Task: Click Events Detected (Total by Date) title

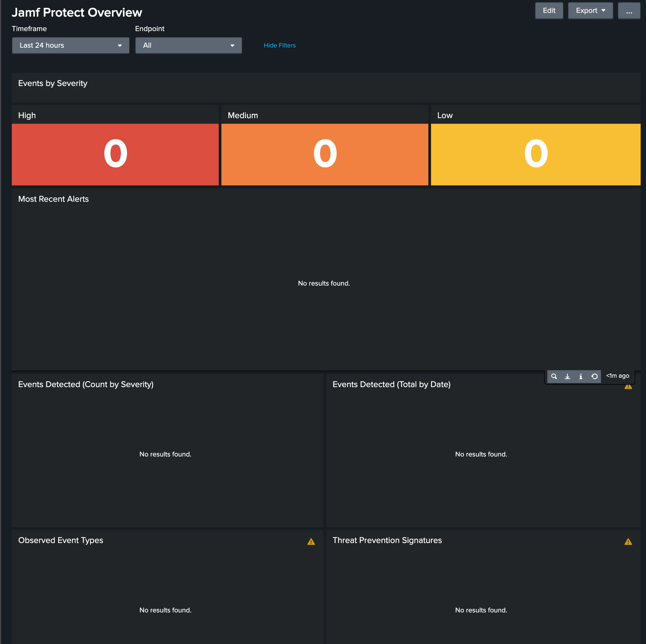Action: 392,384
